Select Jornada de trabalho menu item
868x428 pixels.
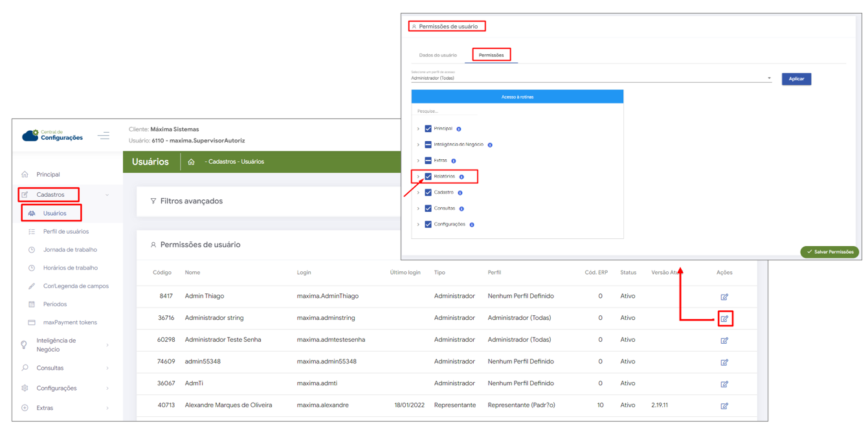point(70,249)
